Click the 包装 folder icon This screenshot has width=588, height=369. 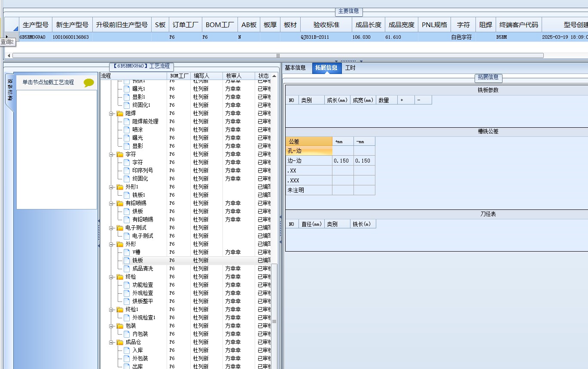pyautogui.click(x=120, y=326)
